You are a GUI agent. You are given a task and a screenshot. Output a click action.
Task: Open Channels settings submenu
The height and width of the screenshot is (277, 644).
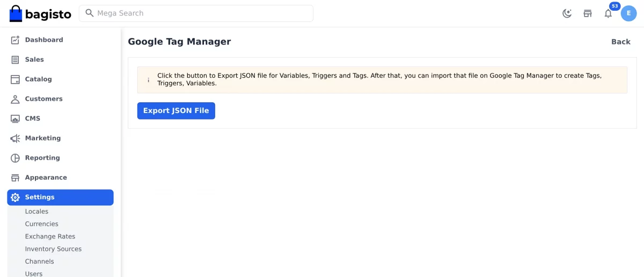tap(40, 261)
